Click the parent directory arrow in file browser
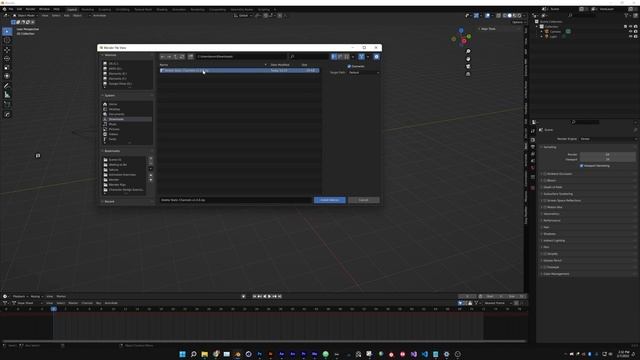The height and width of the screenshot is (360, 640). click(176, 57)
